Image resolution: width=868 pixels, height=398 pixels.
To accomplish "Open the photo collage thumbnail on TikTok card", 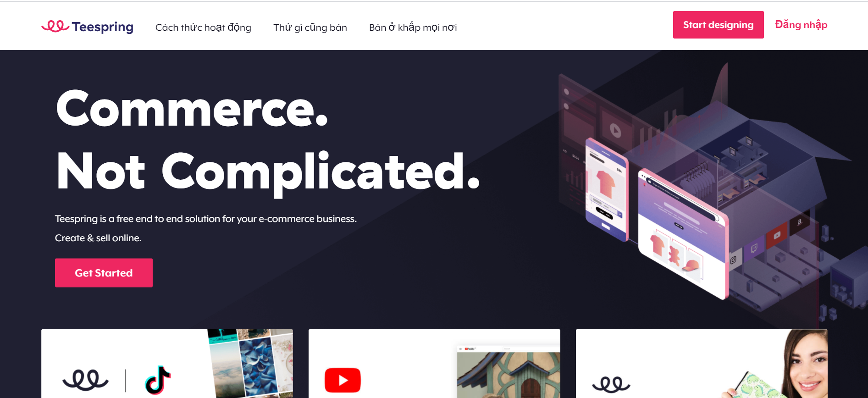I will pyautogui.click(x=250, y=363).
